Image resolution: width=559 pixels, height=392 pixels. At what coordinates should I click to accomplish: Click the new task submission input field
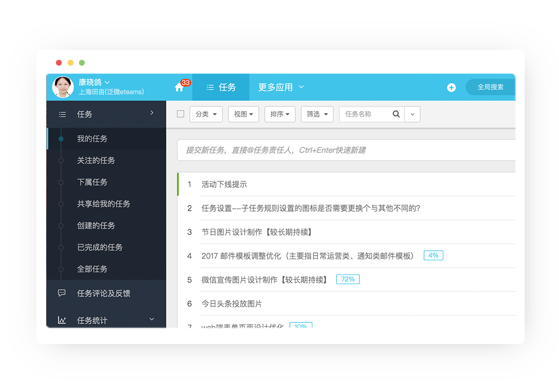tap(346, 150)
